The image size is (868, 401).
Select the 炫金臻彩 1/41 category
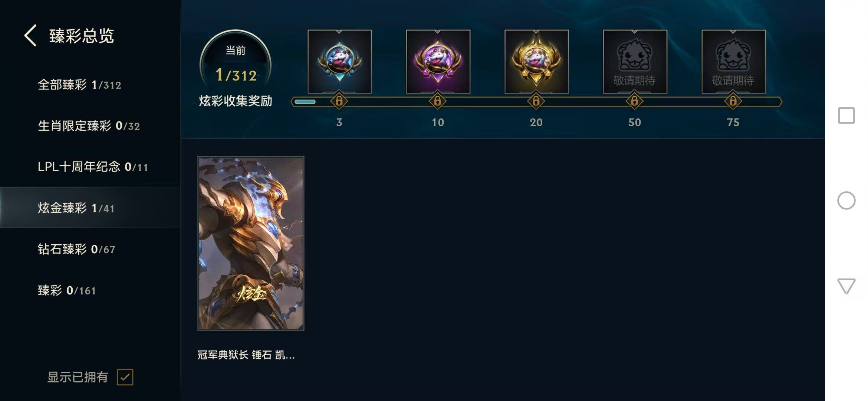[x=90, y=208]
